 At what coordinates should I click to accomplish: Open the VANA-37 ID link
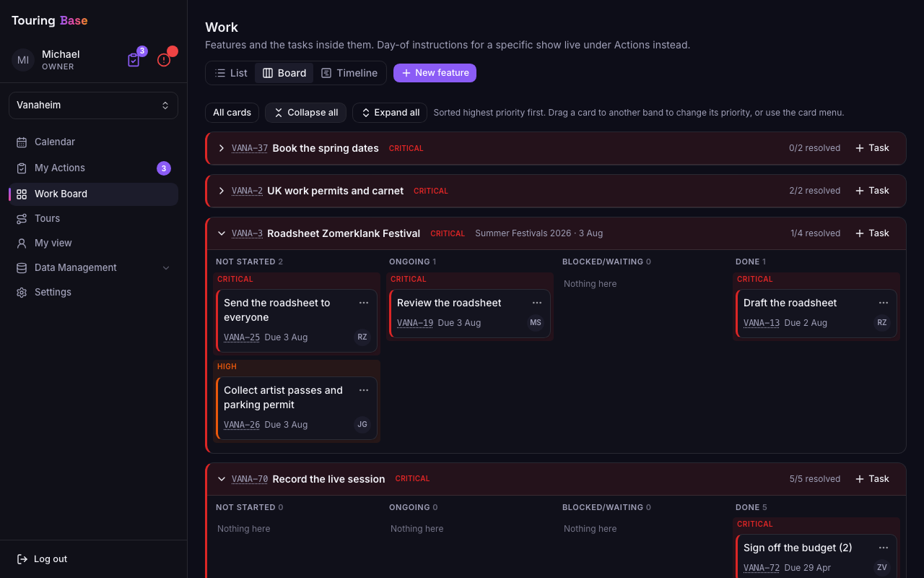click(x=250, y=148)
